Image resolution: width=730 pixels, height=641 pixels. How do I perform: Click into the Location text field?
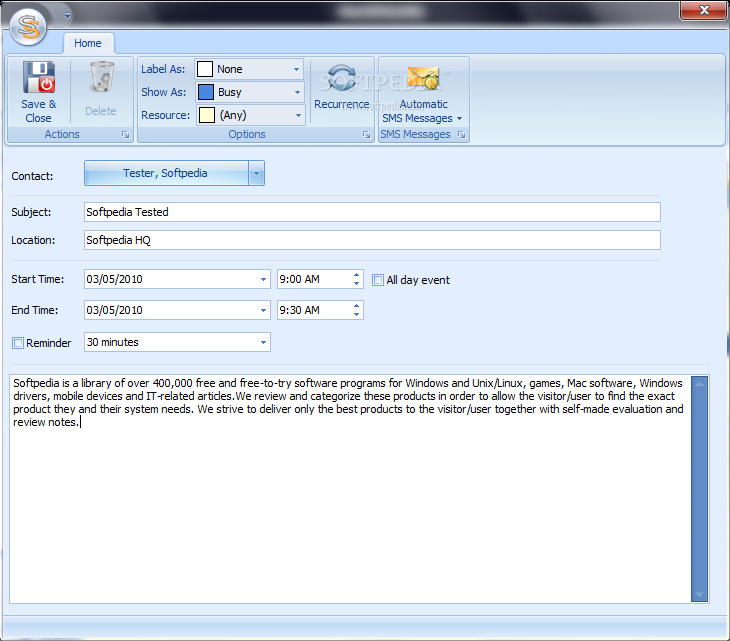[x=372, y=240]
